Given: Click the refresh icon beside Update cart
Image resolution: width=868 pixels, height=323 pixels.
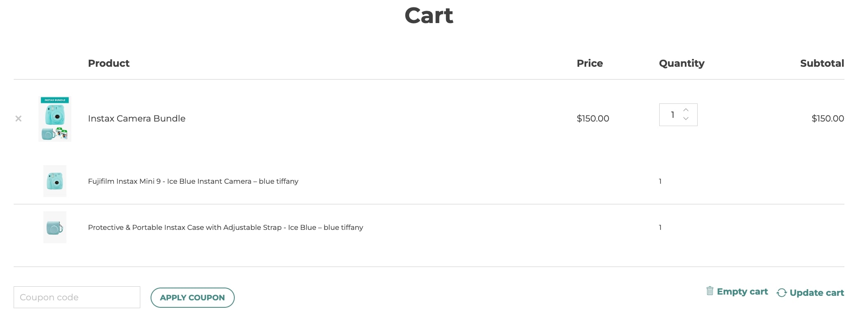Looking at the screenshot, I should pyautogui.click(x=781, y=293).
